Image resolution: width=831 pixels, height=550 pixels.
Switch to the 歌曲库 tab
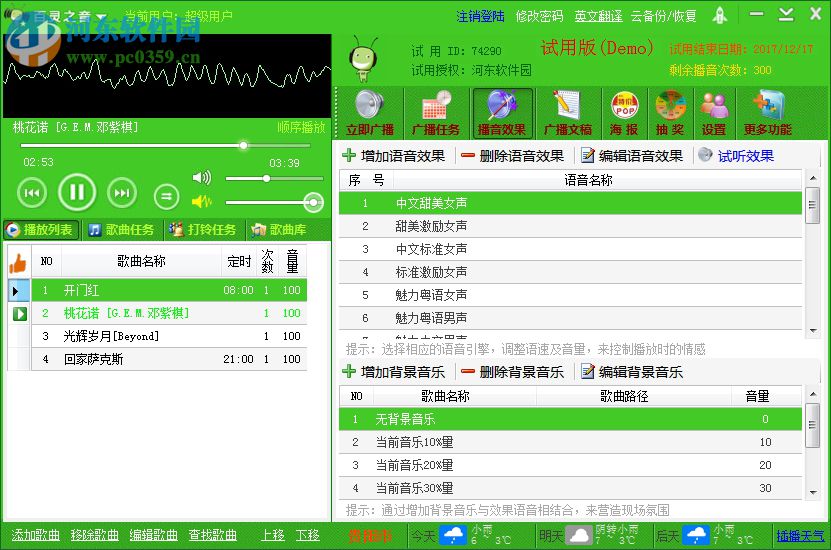(281, 230)
